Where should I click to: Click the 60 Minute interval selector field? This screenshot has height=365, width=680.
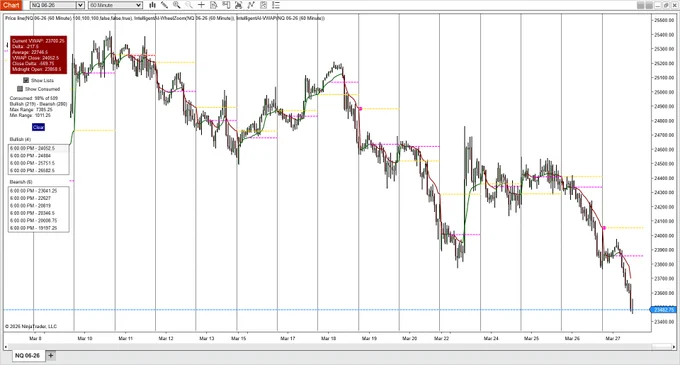click(x=115, y=5)
